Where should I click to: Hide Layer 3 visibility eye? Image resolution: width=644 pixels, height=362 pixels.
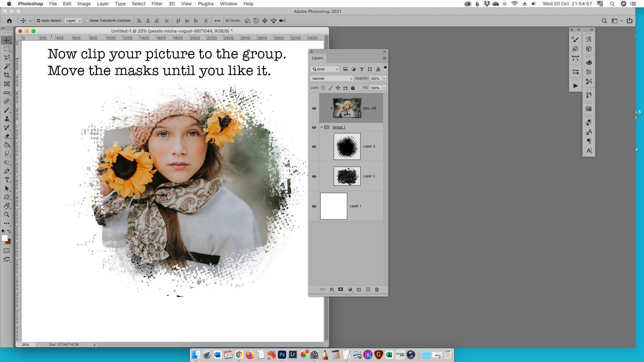pyautogui.click(x=314, y=146)
